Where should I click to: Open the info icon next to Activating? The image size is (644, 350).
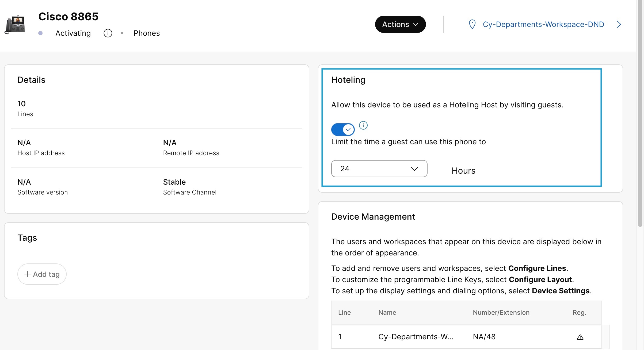108,33
